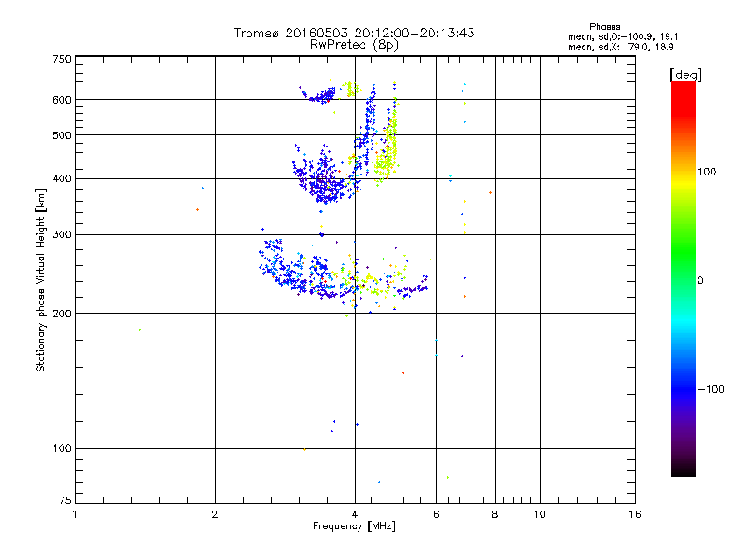
Task: Click the phase colorbar gradient strip
Action: [684, 278]
